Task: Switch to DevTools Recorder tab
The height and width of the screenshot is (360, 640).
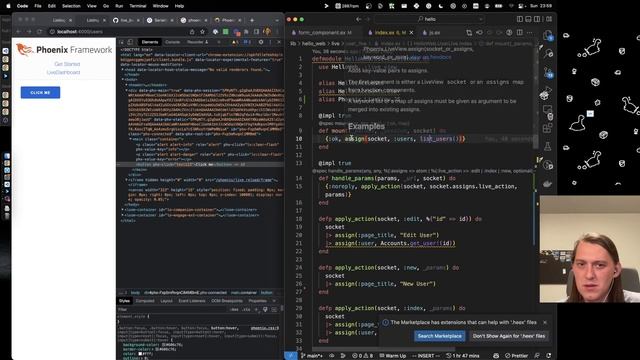Action: tap(198, 42)
